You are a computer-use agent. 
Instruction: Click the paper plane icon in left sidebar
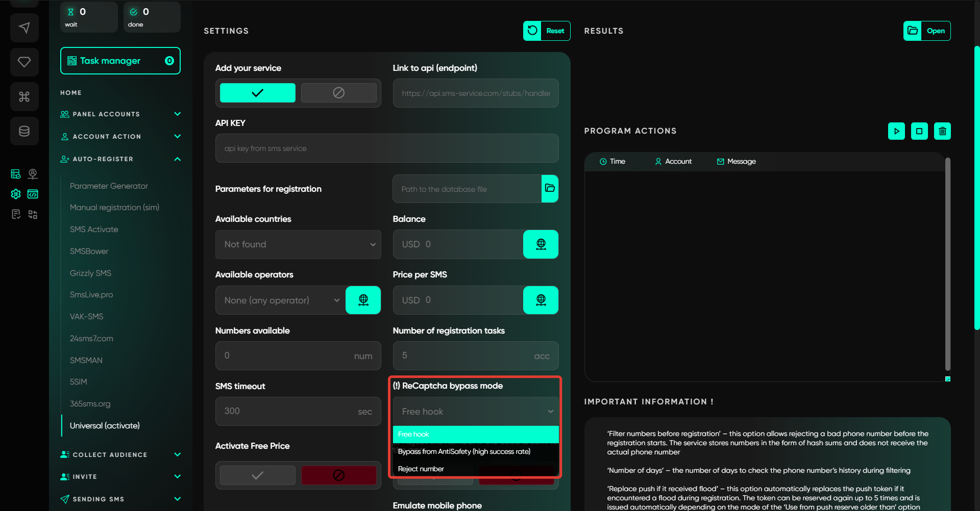coord(24,28)
